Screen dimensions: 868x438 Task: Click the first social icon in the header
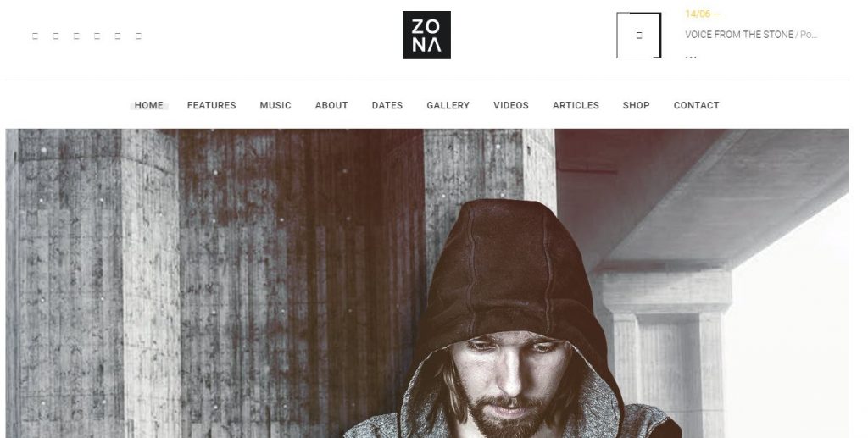pyautogui.click(x=35, y=36)
